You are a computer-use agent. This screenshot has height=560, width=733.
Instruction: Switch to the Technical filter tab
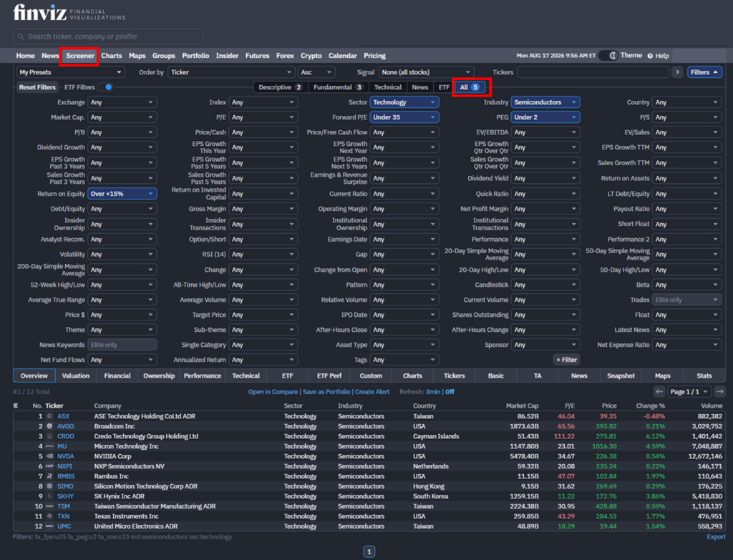(x=387, y=87)
